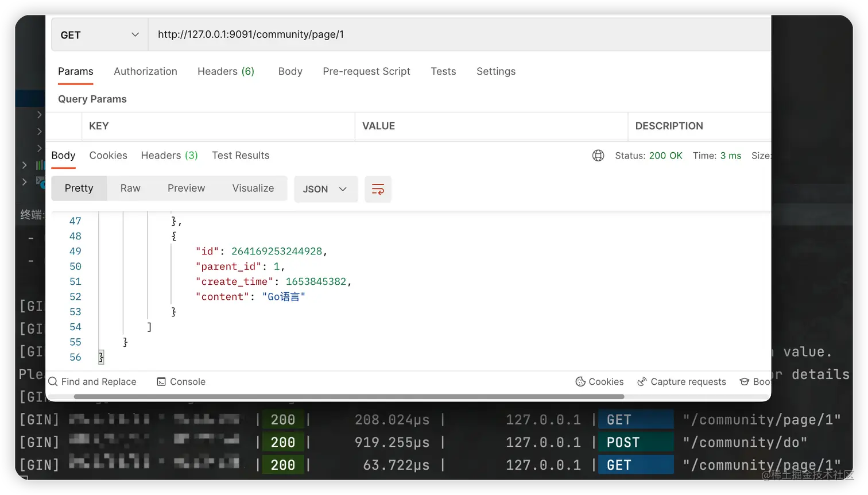This screenshot has width=868, height=495.
Task: Click the content value "Go语言"
Action: (x=284, y=297)
